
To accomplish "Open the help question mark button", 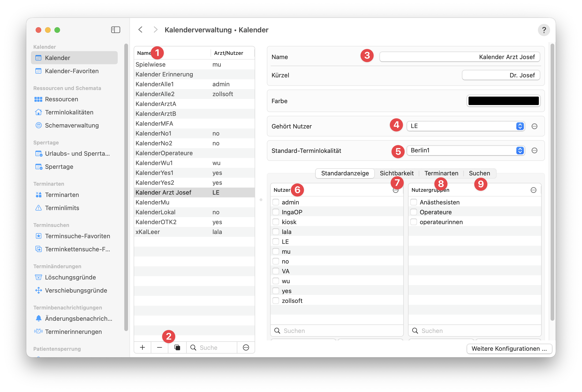I will 544,30.
